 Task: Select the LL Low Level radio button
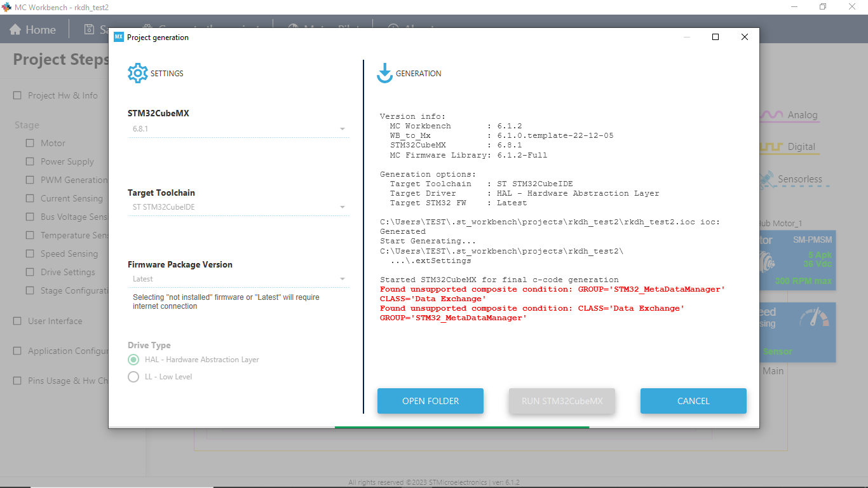133,376
